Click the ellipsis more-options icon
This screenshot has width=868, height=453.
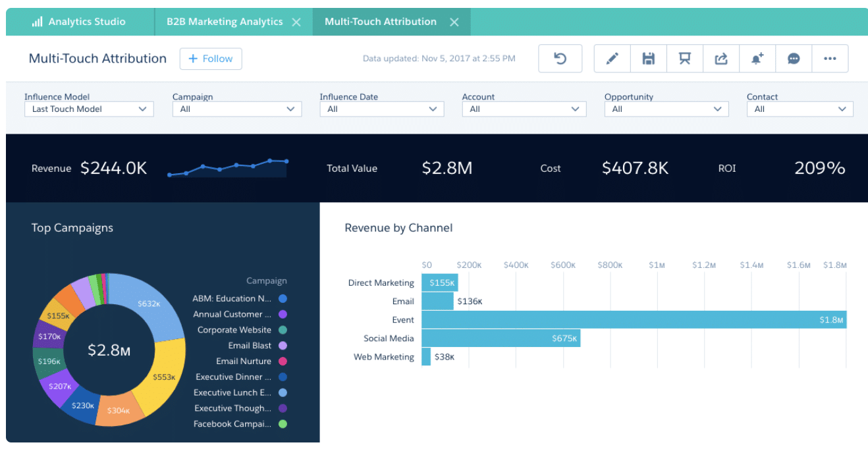(830, 58)
